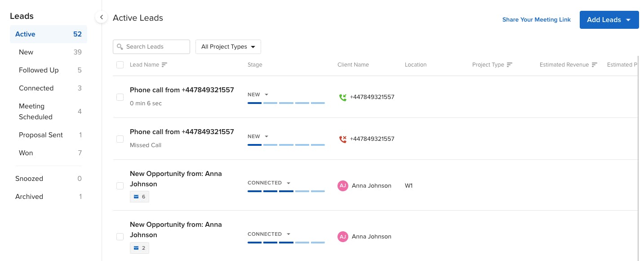Click the missed call icon

coord(343,139)
